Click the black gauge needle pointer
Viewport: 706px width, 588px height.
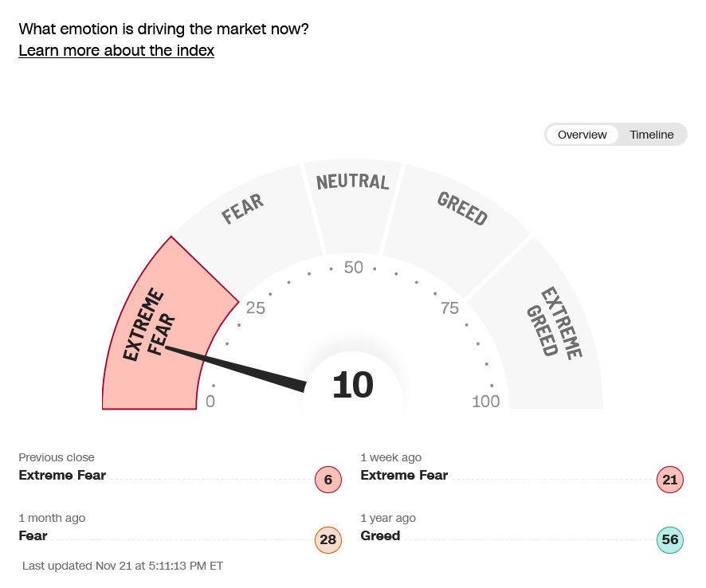(x=239, y=368)
